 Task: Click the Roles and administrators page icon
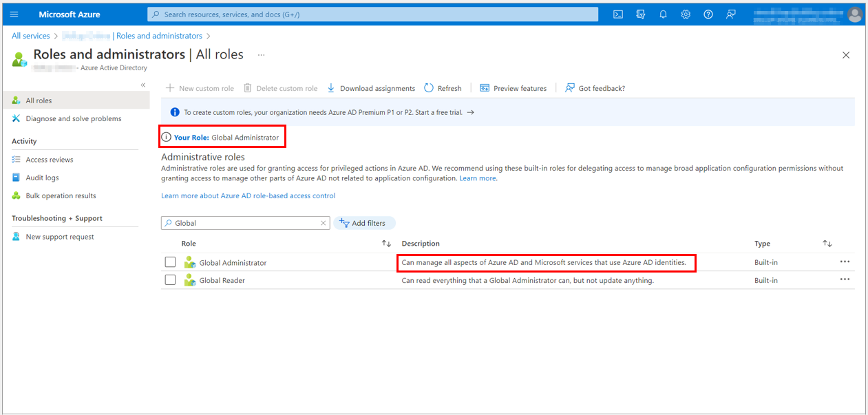[x=19, y=58]
